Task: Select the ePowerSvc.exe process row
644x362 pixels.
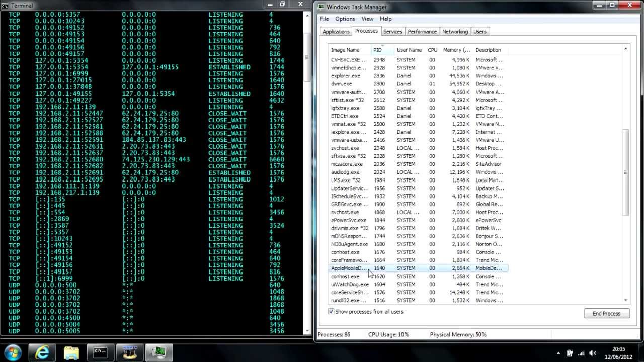Action: [x=418, y=220]
